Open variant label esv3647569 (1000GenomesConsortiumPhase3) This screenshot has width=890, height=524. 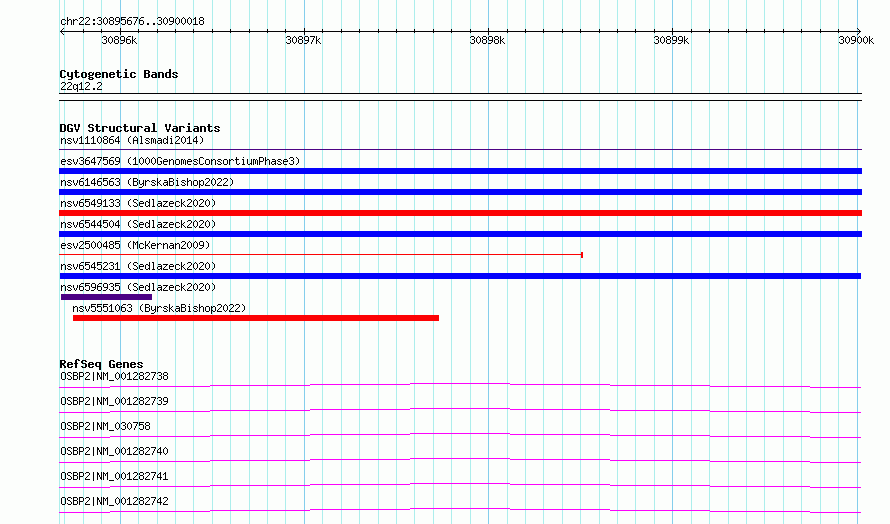[180, 161]
